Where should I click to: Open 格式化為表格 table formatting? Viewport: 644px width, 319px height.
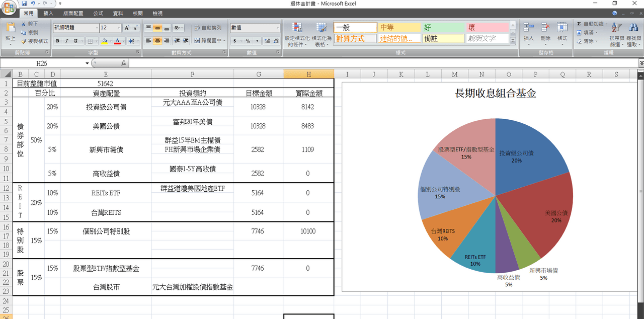coord(321,34)
